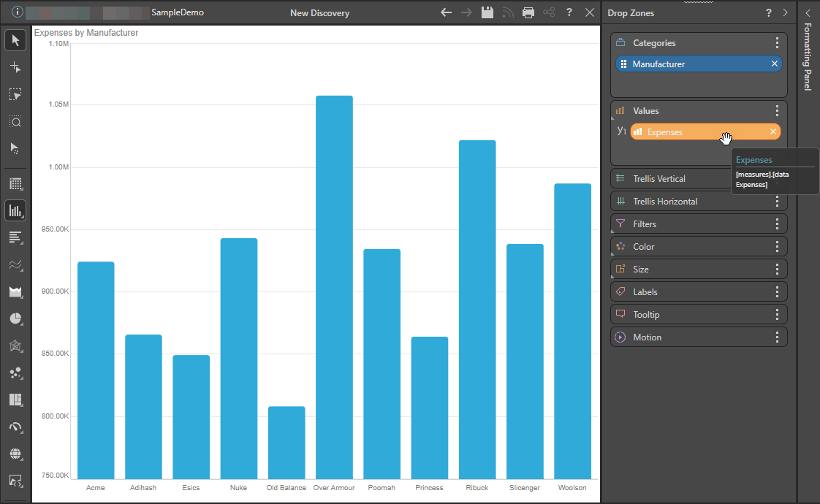Image resolution: width=820 pixels, height=504 pixels.
Task: Select the map globe visualization icon
Action: click(x=15, y=454)
